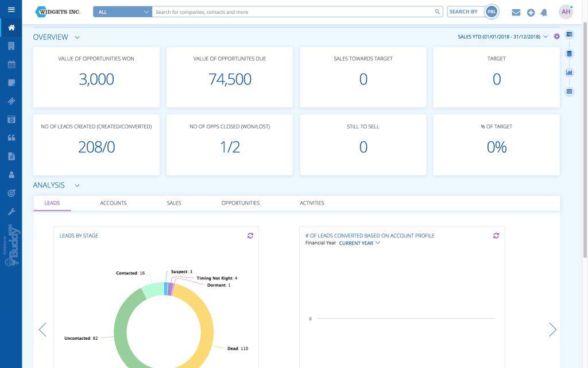Click the database stack icon on right rail

(569, 53)
